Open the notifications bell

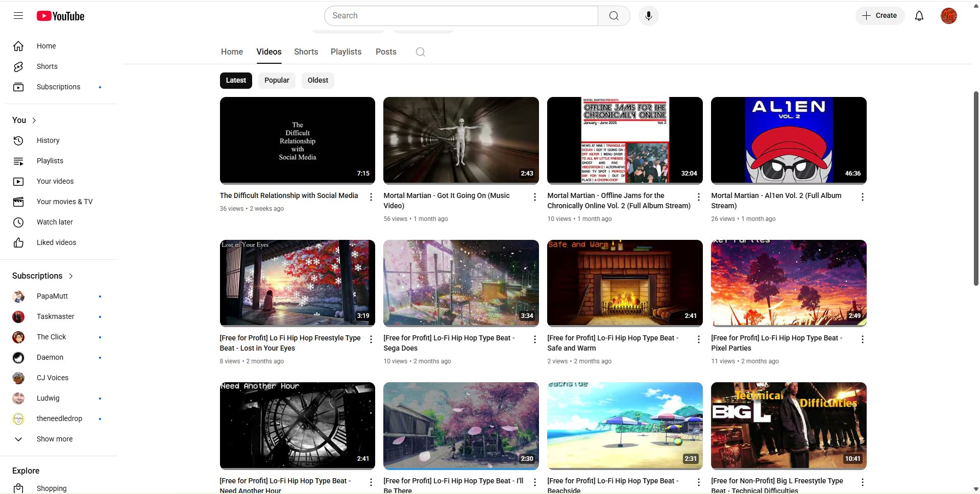point(919,16)
